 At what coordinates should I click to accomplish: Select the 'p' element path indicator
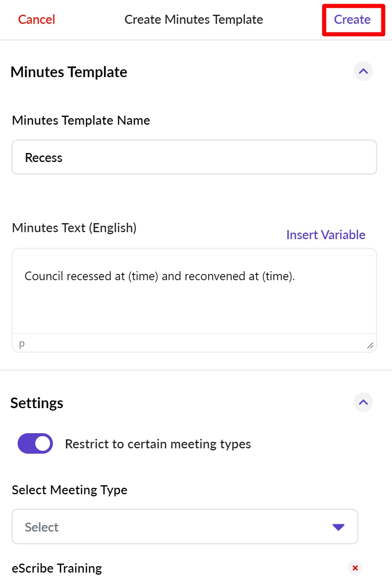(x=22, y=343)
